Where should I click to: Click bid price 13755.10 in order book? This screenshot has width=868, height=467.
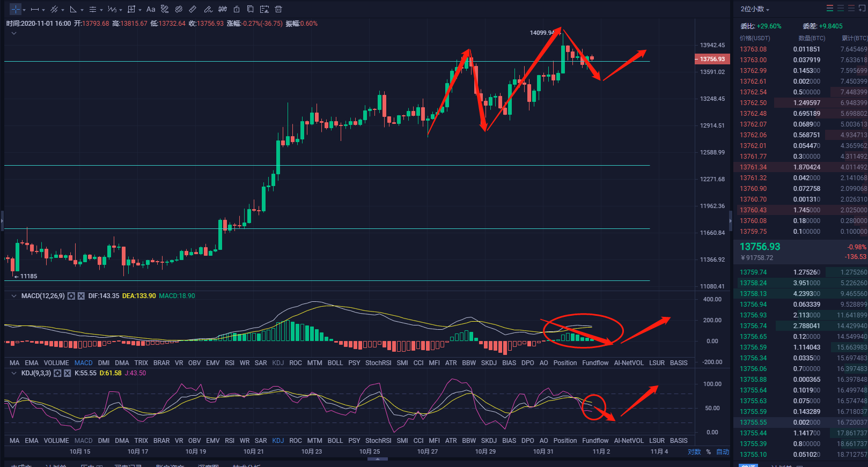pyautogui.click(x=753, y=455)
